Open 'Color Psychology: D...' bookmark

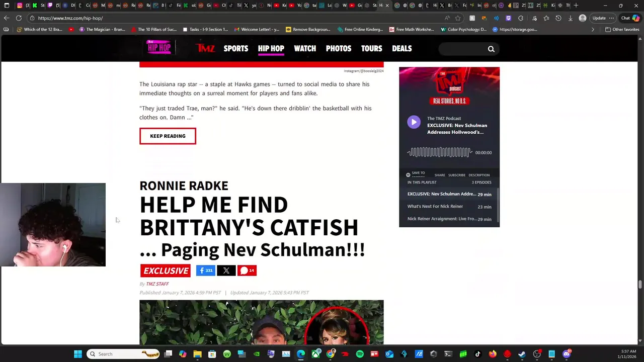point(463,29)
